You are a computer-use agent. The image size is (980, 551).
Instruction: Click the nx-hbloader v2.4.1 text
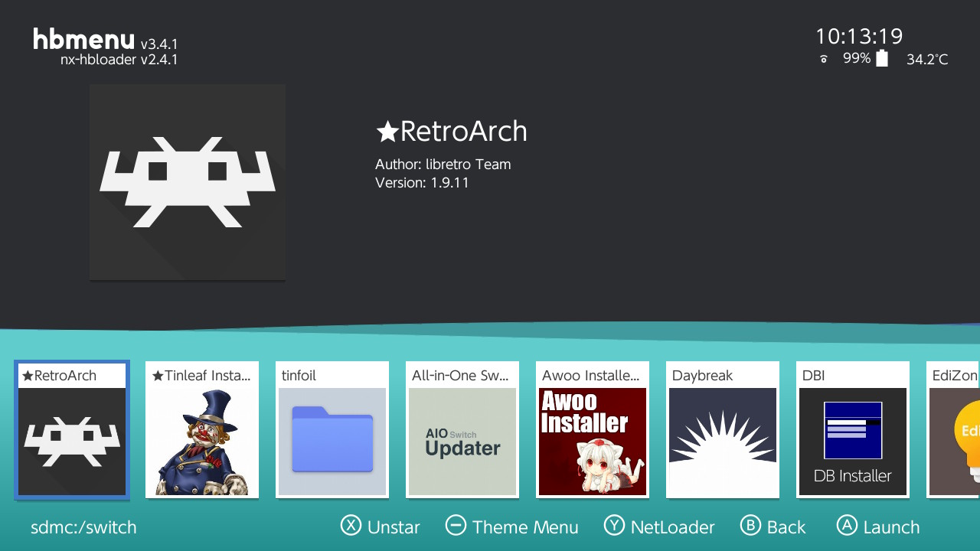[x=119, y=60]
